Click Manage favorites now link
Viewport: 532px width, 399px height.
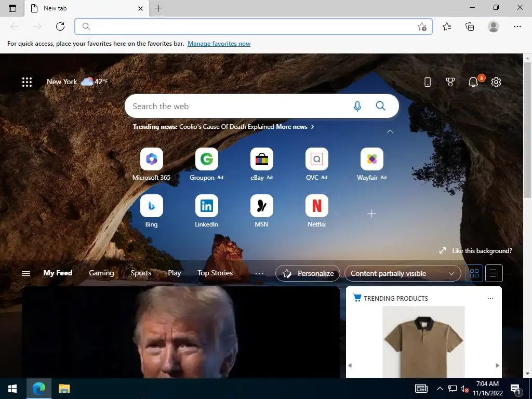[x=219, y=44]
